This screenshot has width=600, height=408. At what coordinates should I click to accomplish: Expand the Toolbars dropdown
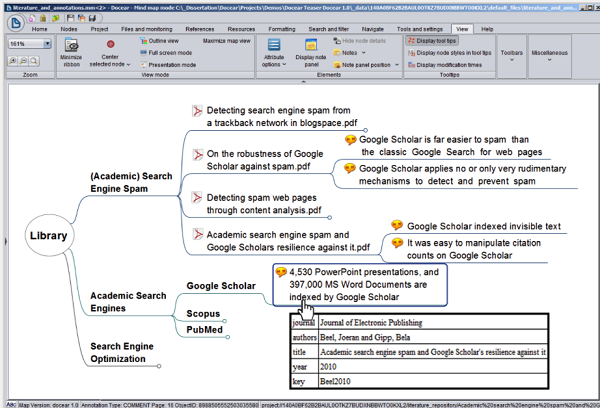tap(510, 55)
